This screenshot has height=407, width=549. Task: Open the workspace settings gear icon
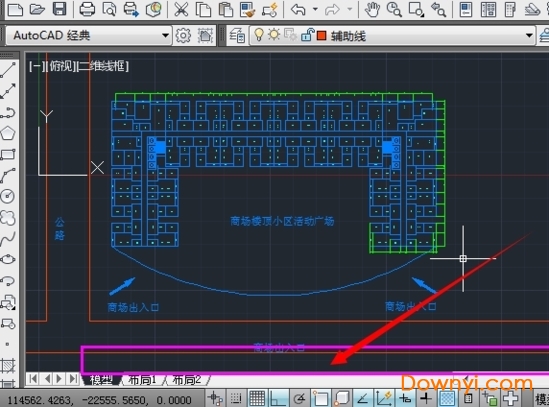(183, 35)
